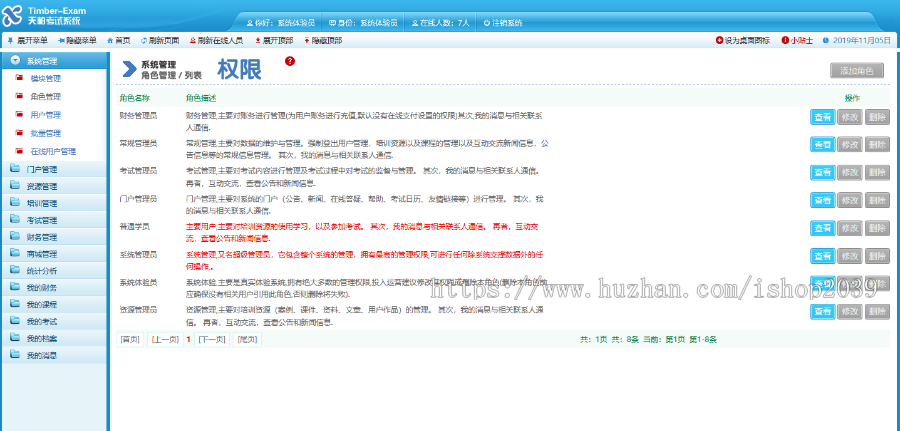Image resolution: width=900 pixels, height=431 pixels.
Task: Click the Timber-Exam logo icon
Action: point(13,16)
